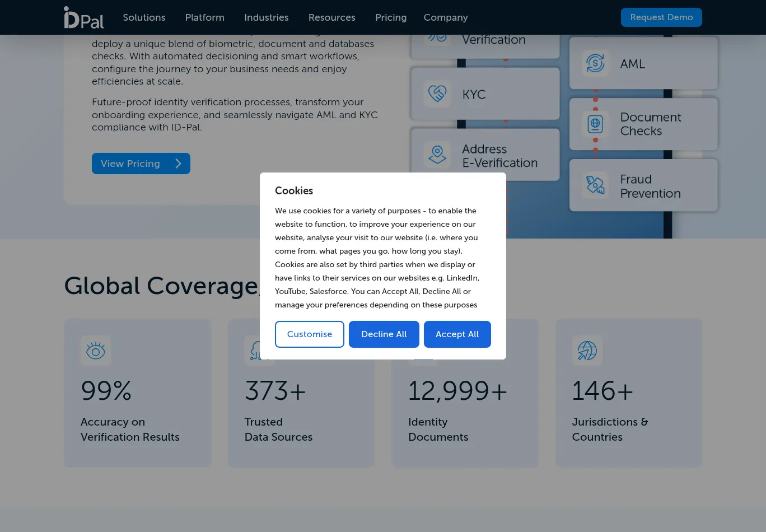This screenshot has width=766, height=532.
Task: Expand the Resources navigation item
Action: click(331, 17)
